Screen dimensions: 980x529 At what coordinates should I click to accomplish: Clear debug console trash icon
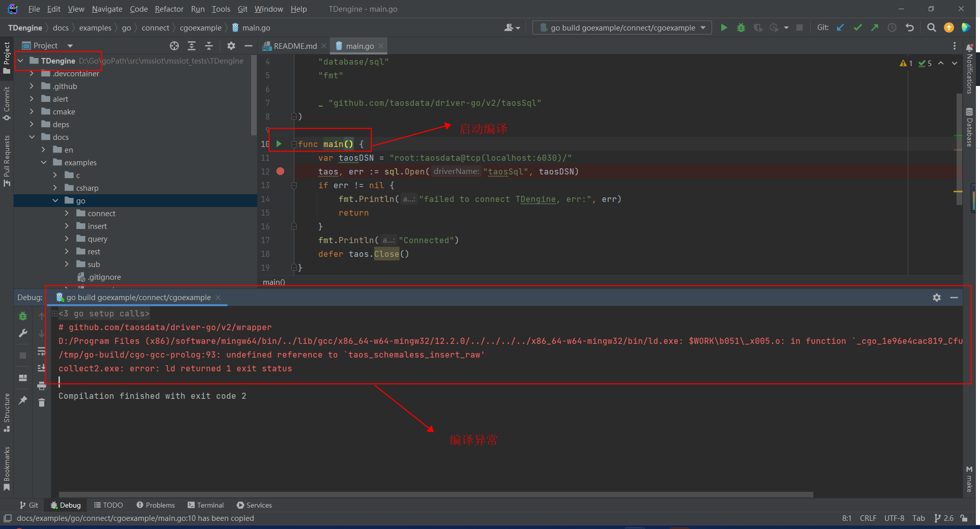coord(42,402)
